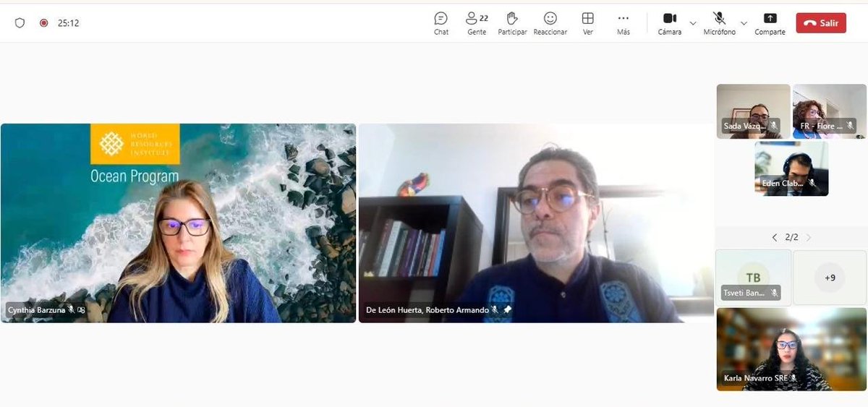868x407 pixels.
Task: Toggle the Cámara on or off
Action: [x=670, y=23]
